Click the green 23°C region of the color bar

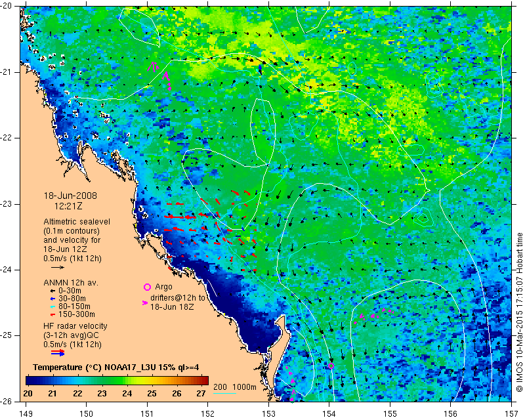click(102, 380)
